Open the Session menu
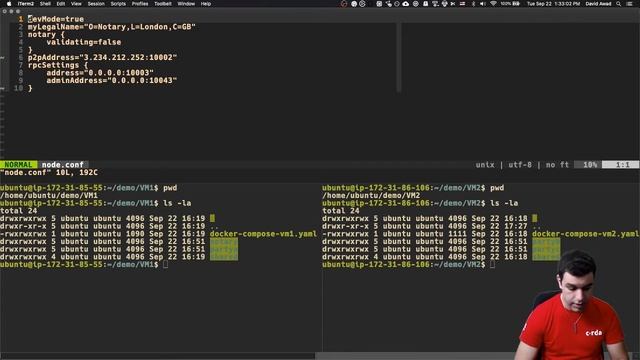 click(x=96, y=4)
